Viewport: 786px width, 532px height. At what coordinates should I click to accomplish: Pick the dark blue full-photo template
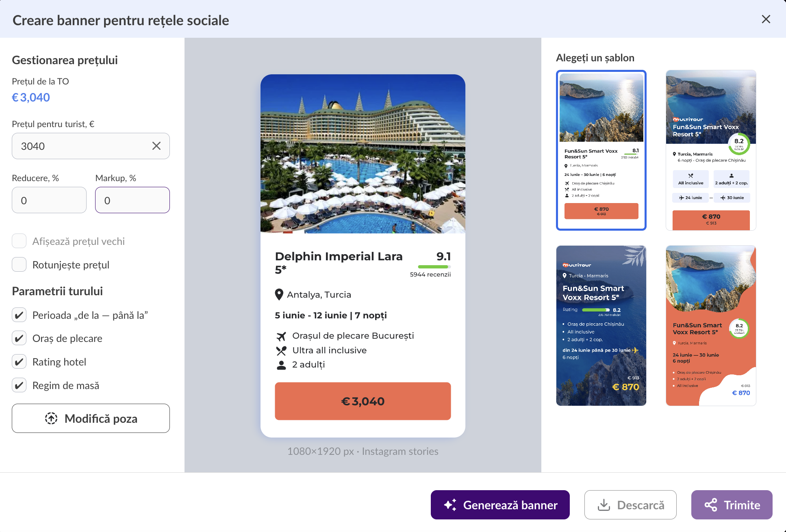pyautogui.click(x=601, y=326)
